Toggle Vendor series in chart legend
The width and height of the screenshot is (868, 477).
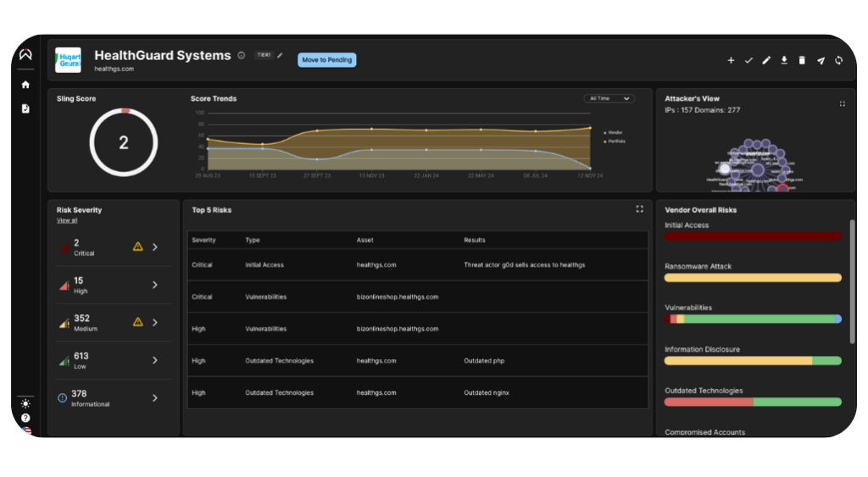[613, 133]
